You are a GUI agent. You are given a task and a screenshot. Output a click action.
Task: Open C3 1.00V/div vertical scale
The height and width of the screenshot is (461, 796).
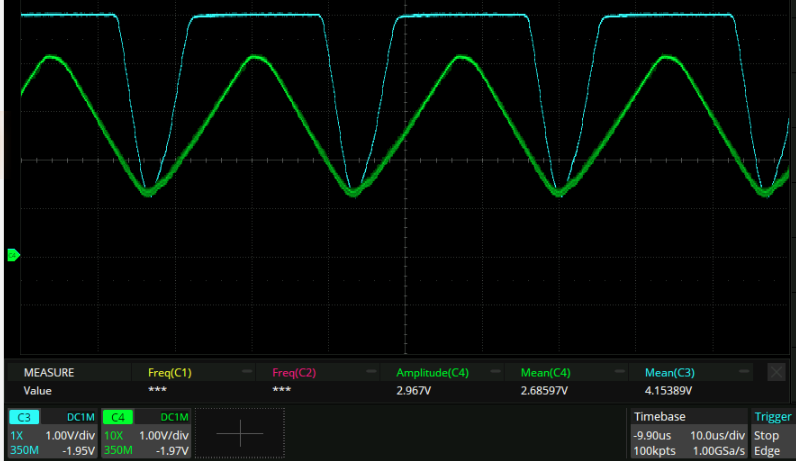(x=68, y=435)
